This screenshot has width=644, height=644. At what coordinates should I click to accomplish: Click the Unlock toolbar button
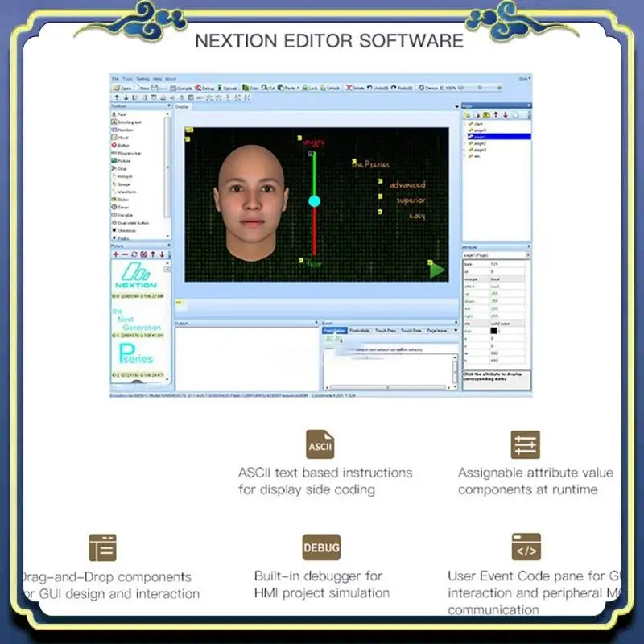330,88
